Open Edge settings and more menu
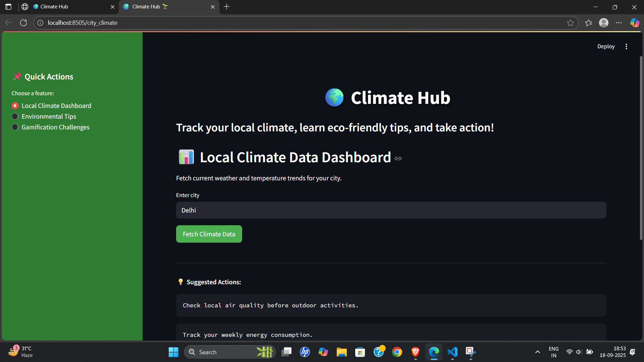This screenshot has height=362, width=644. coord(619,23)
